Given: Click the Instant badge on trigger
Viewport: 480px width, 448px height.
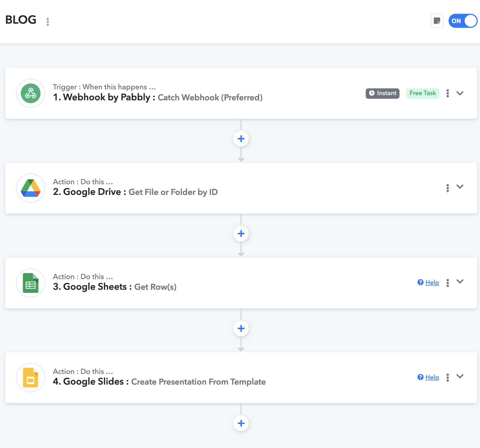Looking at the screenshot, I should [383, 93].
